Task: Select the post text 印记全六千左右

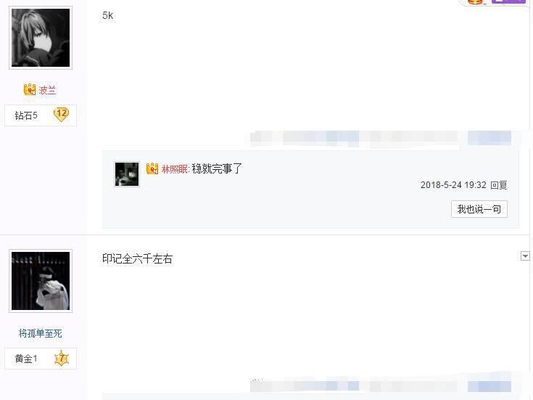Action: [x=137, y=259]
